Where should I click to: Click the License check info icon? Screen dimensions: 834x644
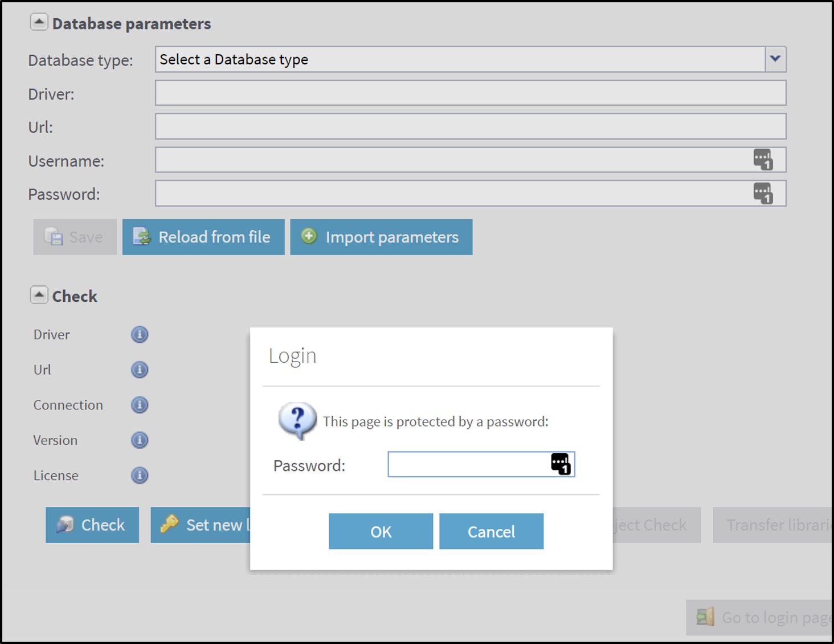tap(140, 475)
